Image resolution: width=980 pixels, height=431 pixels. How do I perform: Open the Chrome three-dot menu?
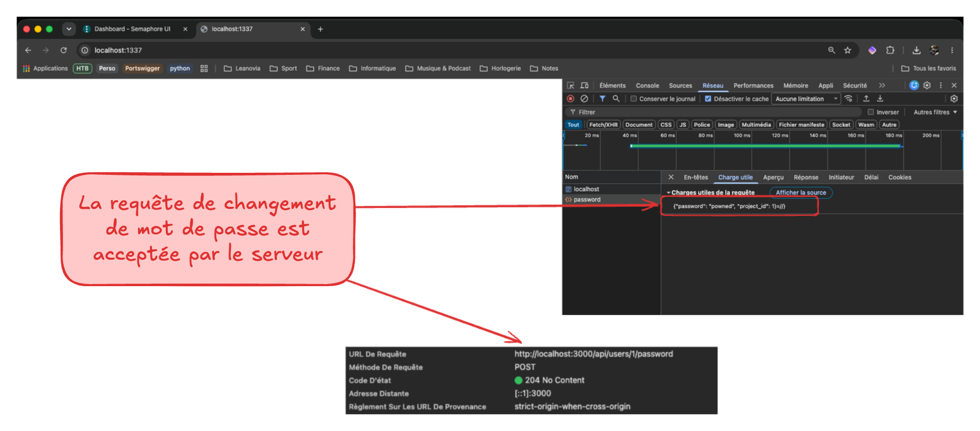952,50
